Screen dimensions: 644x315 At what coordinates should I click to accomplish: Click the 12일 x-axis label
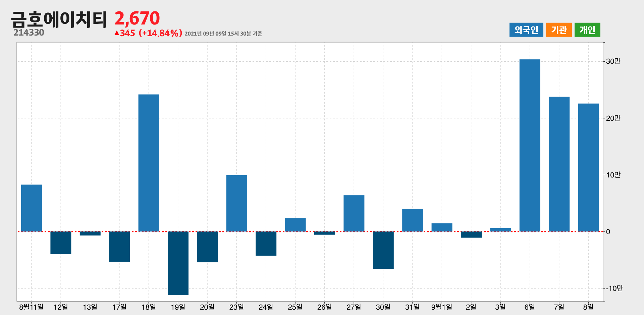click(61, 307)
